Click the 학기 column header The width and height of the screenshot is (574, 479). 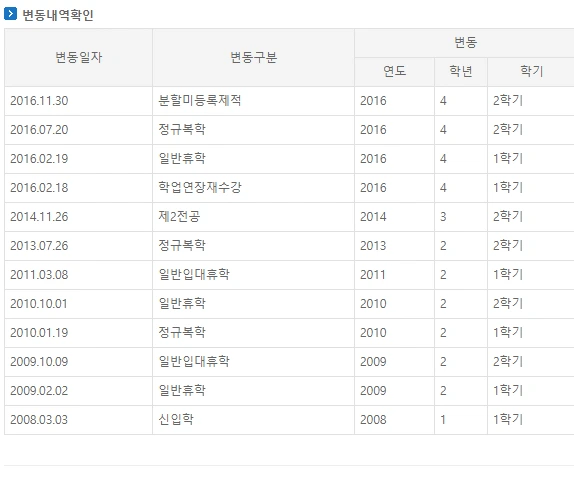[x=532, y=71]
